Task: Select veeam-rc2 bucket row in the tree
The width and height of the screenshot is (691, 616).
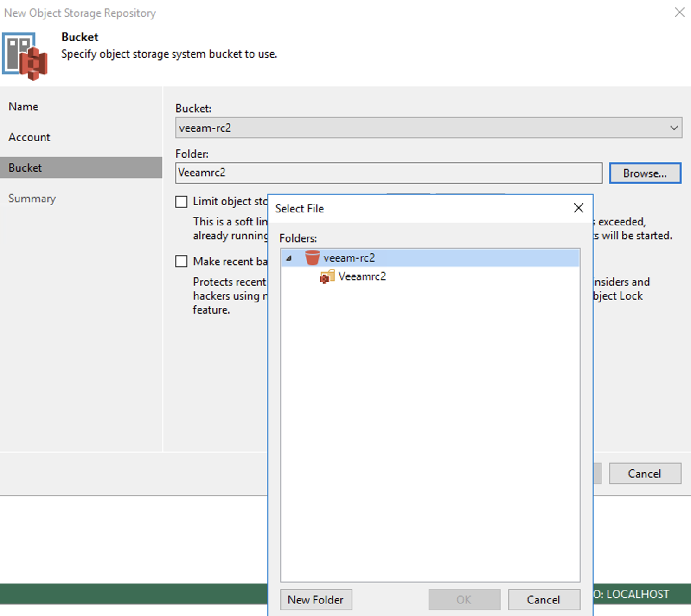Action: [430, 258]
